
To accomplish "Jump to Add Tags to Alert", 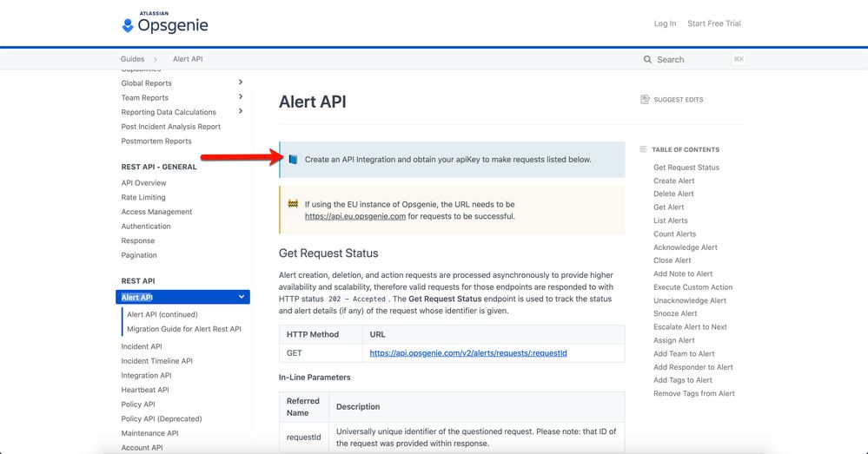I will click(683, 380).
